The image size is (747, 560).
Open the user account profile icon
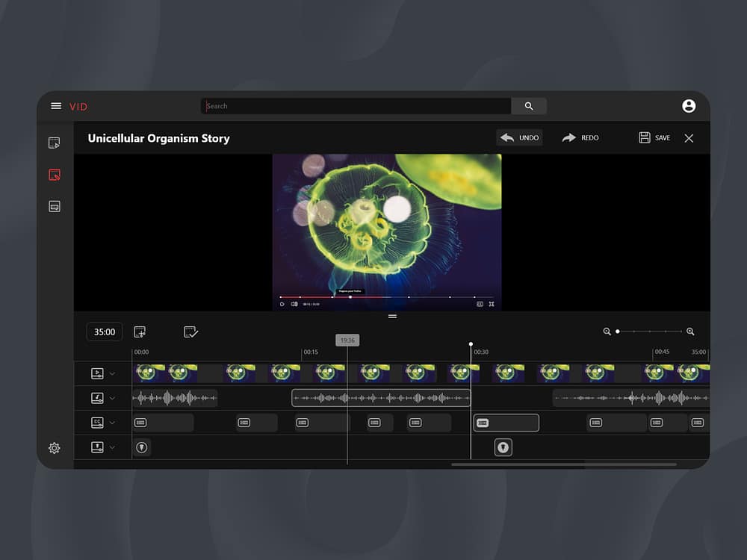pyautogui.click(x=689, y=106)
